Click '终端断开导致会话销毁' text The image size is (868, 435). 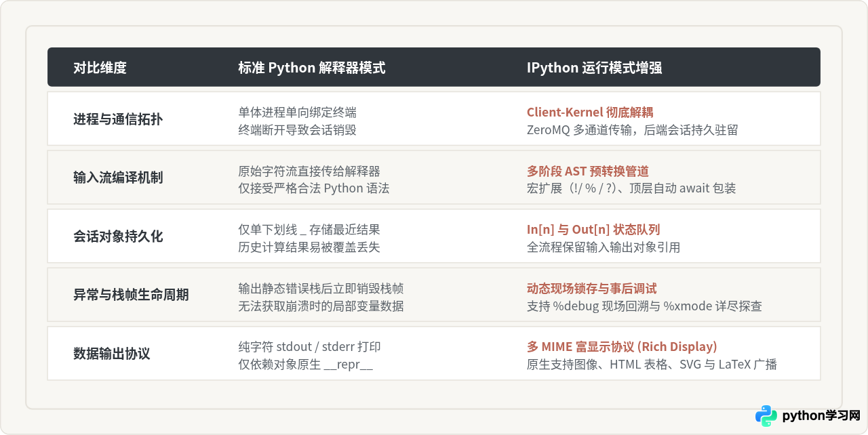tap(297, 129)
